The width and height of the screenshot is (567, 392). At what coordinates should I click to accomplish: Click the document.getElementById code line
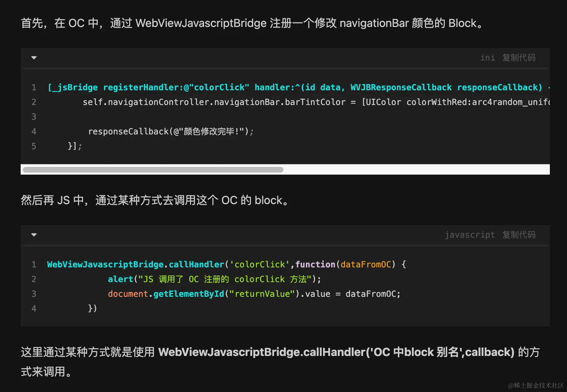(x=254, y=294)
